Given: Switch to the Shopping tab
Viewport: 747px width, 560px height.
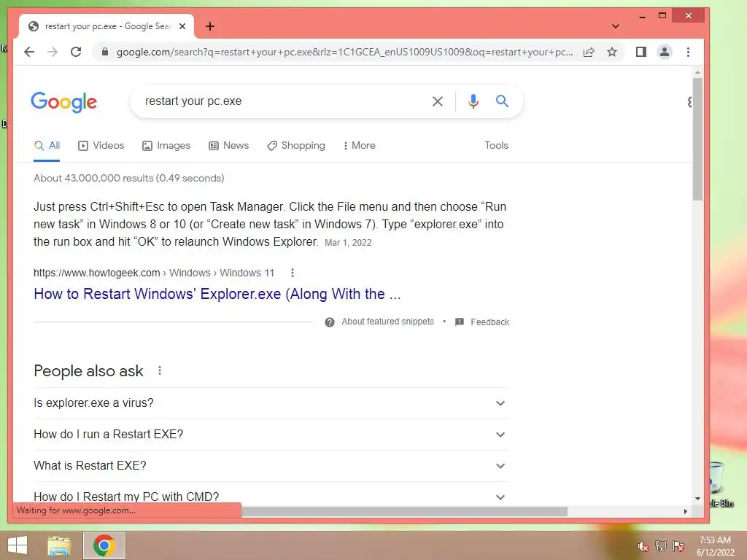Looking at the screenshot, I should pos(296,145).
